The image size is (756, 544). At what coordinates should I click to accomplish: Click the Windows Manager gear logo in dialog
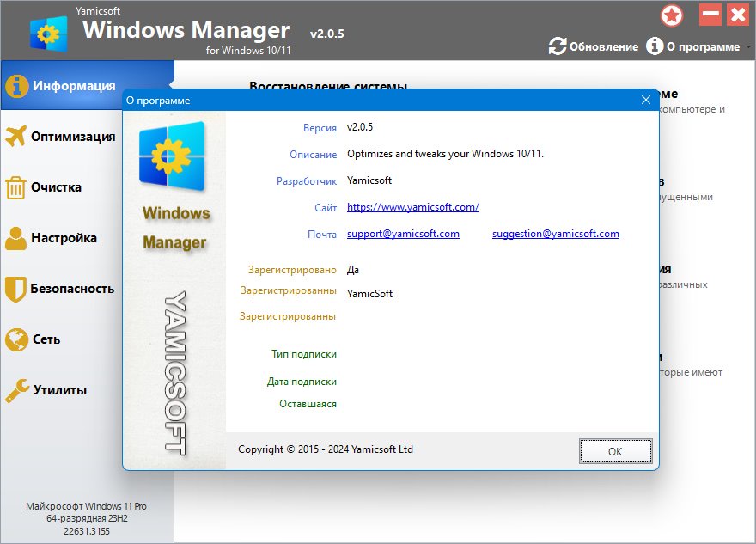point(172,156)
